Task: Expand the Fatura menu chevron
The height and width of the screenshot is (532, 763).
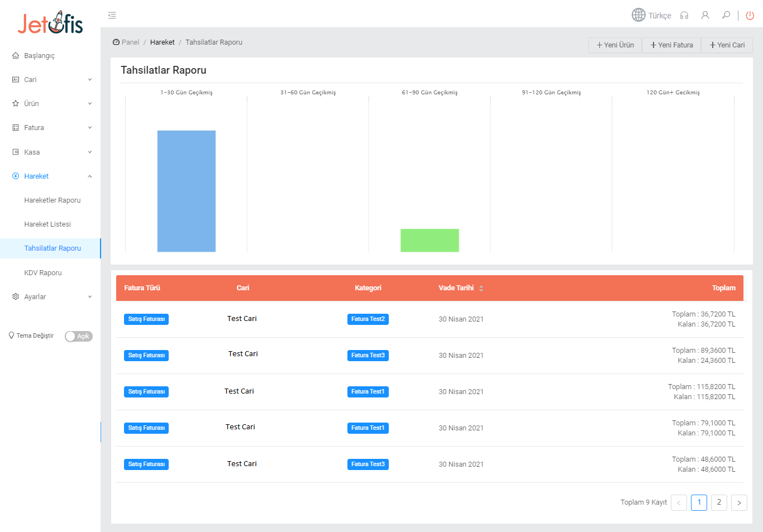Action: pos(90,128)
